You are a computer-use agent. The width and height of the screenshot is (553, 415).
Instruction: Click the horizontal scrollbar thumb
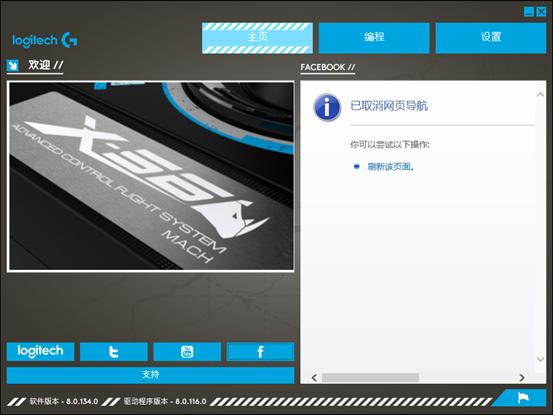coord(370,378)
